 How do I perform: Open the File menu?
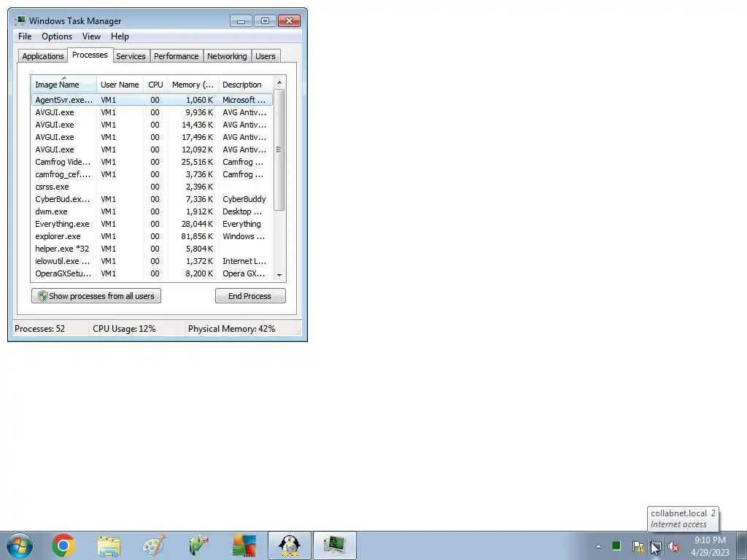coord(25,36)
